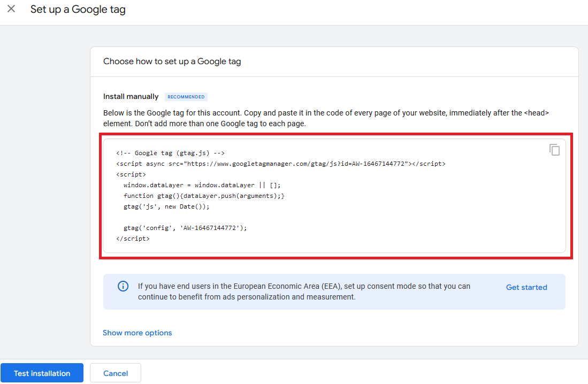Click the gtag('js', new Date()) line
Image resolution: width=588 pixels, height=384 pixels.
(x=166, y=206)
